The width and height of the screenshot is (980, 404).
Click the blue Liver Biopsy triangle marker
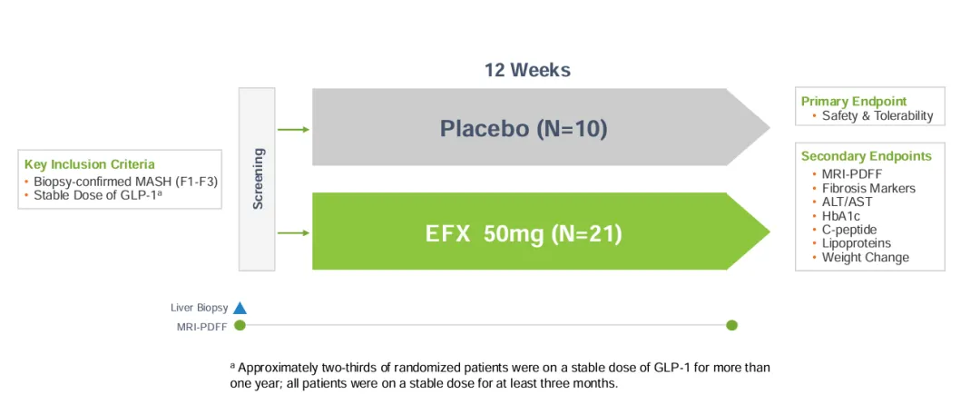[x=240, y=308]
